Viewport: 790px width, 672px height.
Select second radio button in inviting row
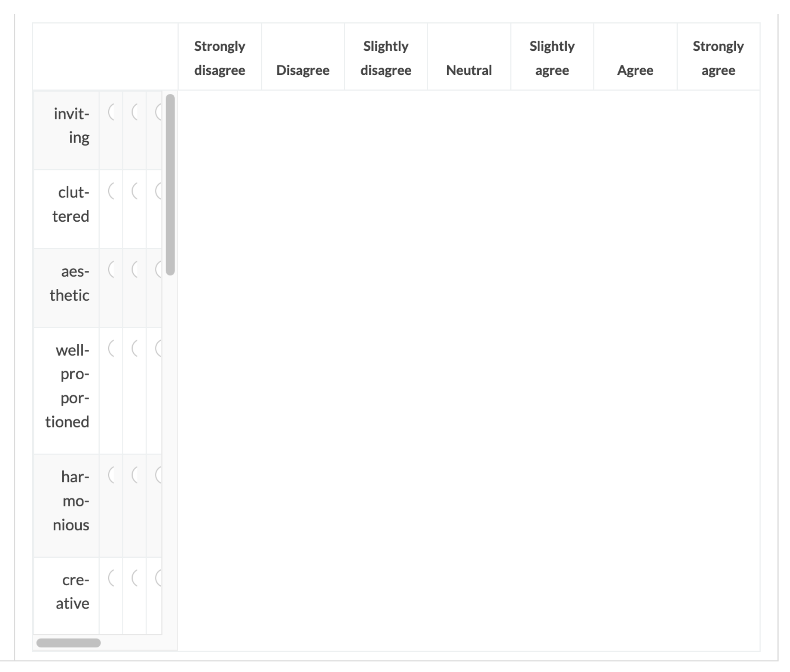click(x=135, y=112)
